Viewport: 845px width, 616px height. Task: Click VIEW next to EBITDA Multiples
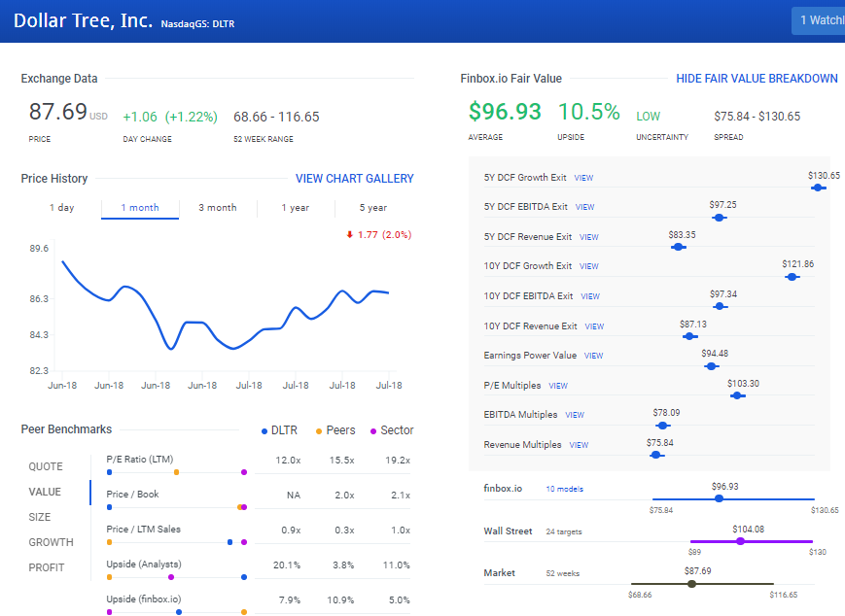(575, 415)
